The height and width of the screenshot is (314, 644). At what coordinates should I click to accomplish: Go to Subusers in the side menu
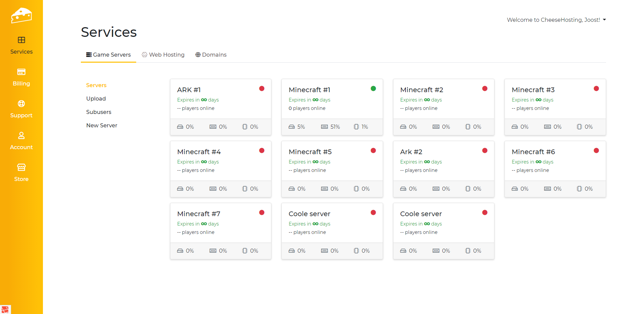[x=99, y=112]
